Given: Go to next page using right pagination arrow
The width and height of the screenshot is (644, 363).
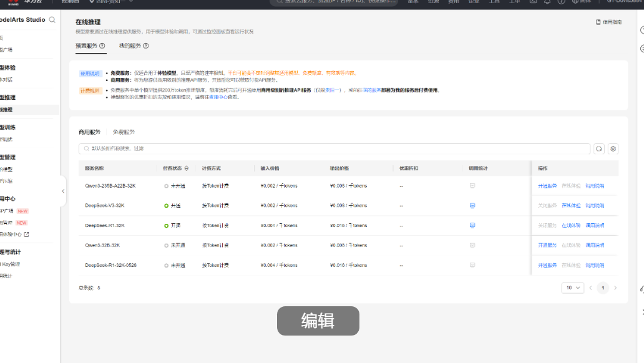Looking at the screenshot, I should (x=615, y=288).
